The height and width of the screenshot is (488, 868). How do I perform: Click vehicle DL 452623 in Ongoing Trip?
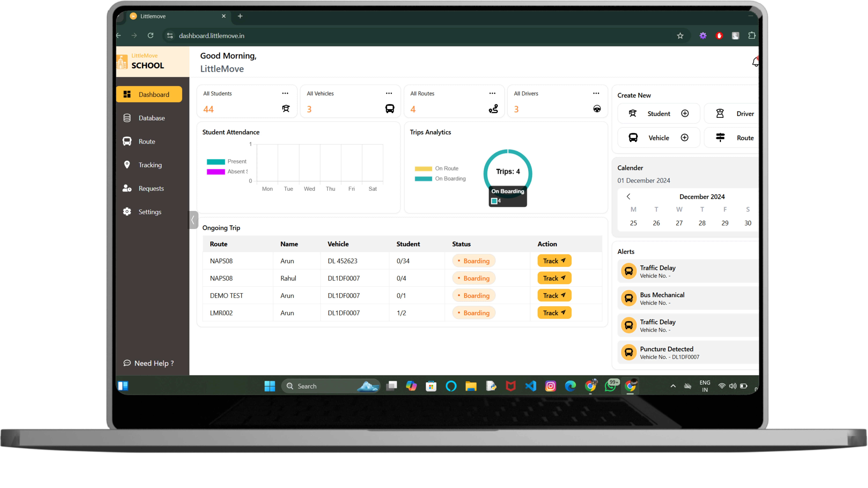pos(342,261)
